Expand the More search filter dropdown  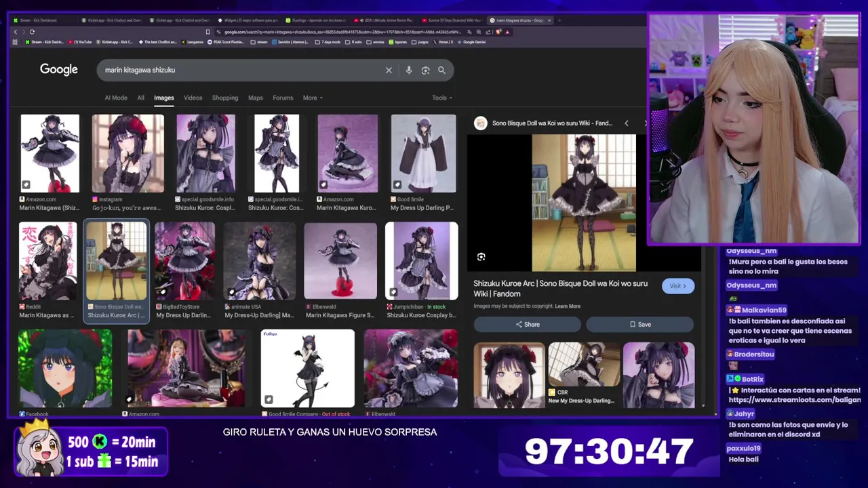point(312,98)
